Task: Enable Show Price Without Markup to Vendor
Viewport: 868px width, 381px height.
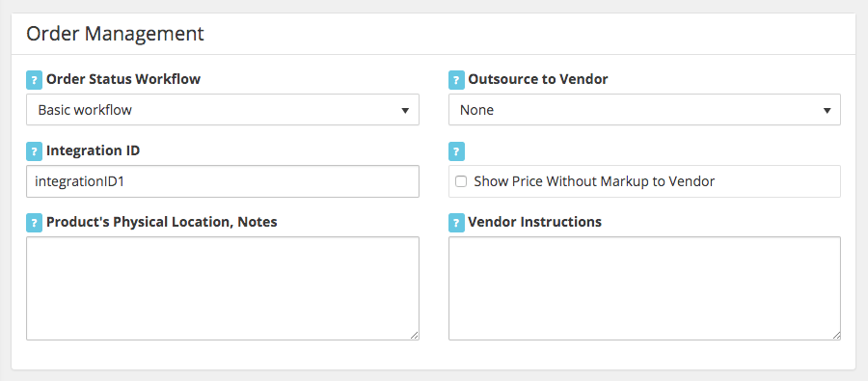Action: (x=461, y=181)
